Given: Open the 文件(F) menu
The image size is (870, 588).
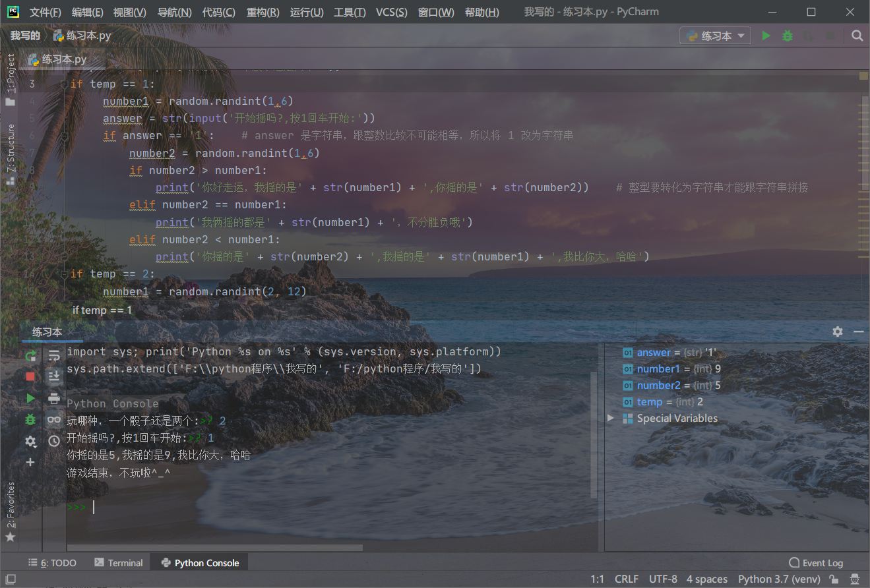Looking at the screenshot, I should pyautogui.click(x=46, y=12).
